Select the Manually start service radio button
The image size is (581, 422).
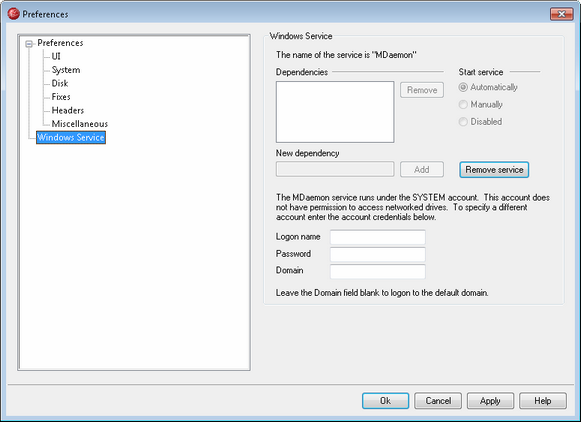[481, 104]
